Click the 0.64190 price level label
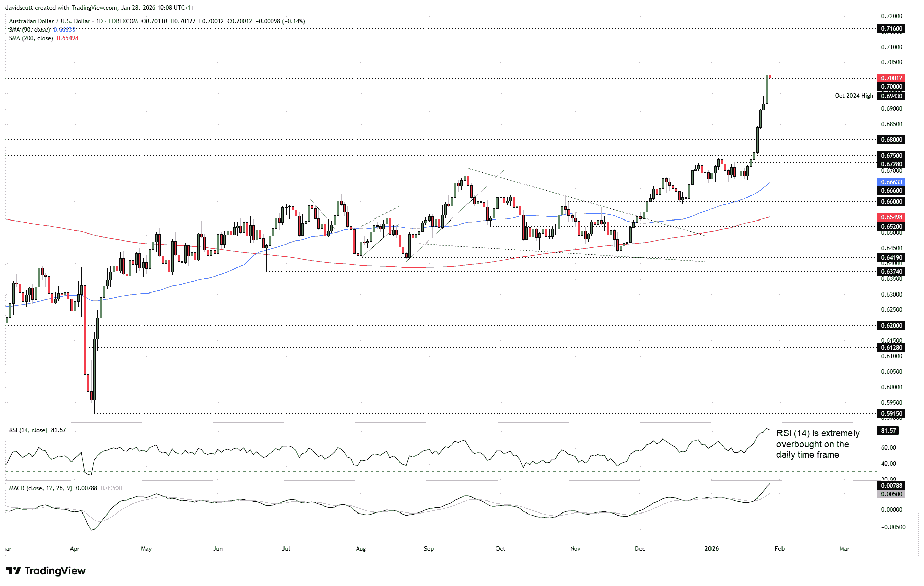924x586 pixels. [x=891, y=258]
